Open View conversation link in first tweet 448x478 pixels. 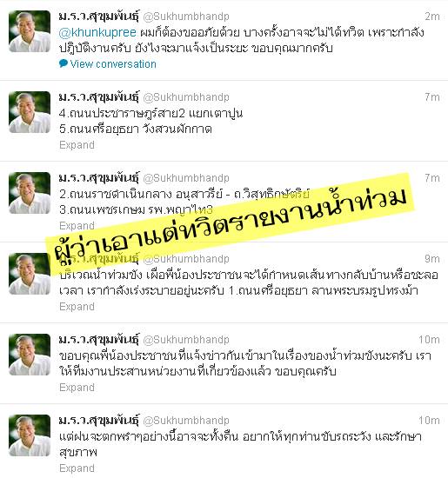(113, 64)
